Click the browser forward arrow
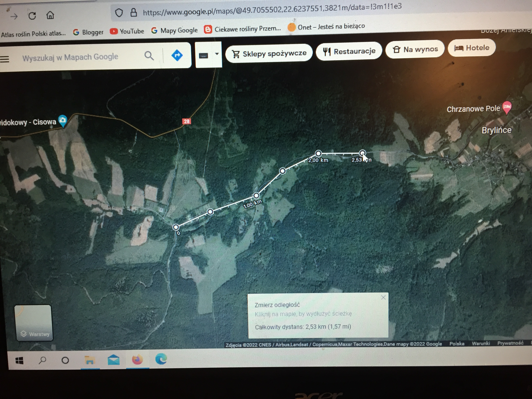This screenshot has height=399, width=532. 14,16
